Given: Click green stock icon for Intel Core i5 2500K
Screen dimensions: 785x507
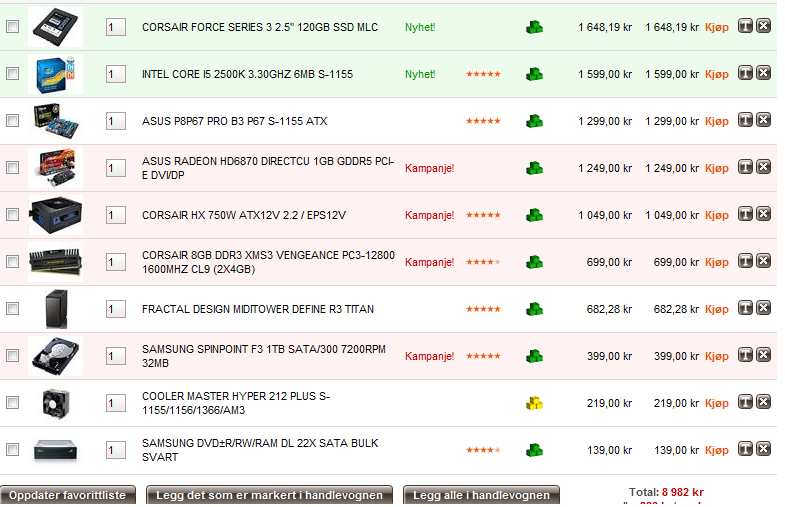Looking at the screenshot, I should tap(534, 74).
